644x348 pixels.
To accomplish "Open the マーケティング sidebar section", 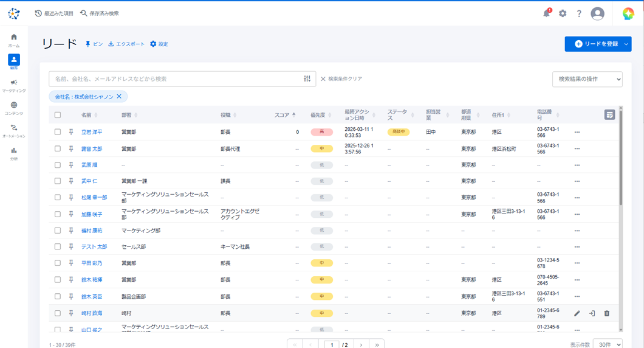I will 13,85.
